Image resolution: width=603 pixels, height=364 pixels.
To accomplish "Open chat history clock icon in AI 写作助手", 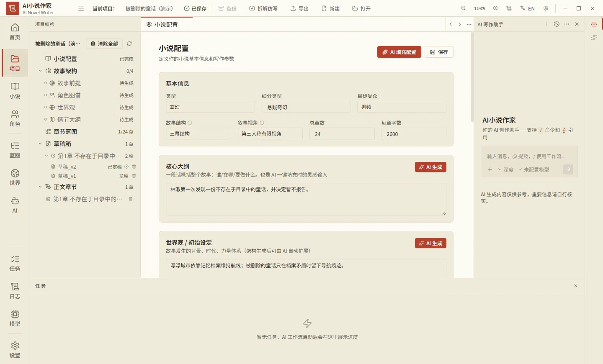I will 557,24.
